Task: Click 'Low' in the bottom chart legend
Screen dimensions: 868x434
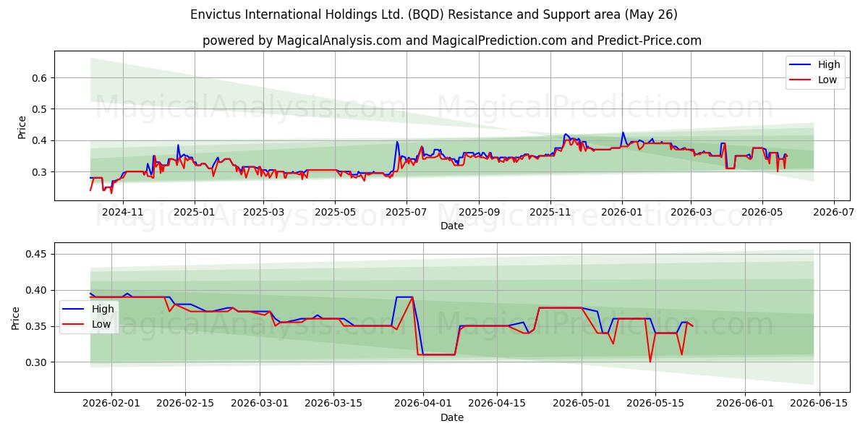Action: point(101,324)
